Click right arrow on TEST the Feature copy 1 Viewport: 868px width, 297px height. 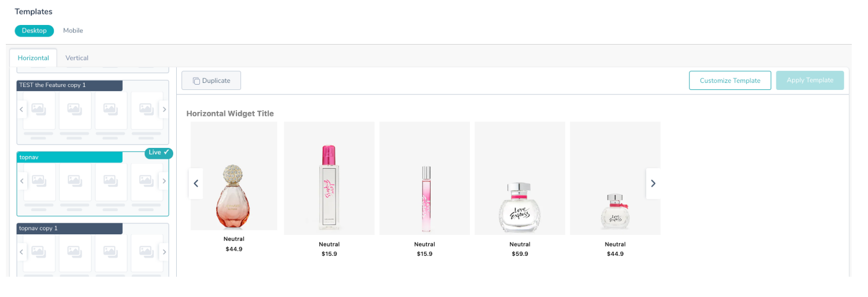tap(164, 109)
